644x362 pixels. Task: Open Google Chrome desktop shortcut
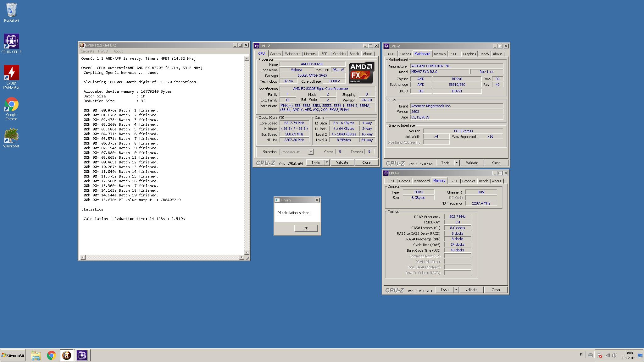point(11,109)
